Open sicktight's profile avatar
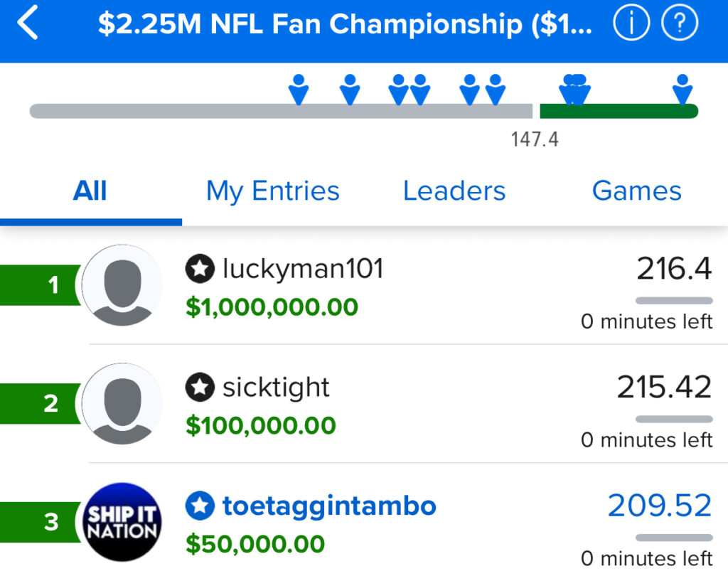This screenshot has height=576, width=728. click(122, 404)
